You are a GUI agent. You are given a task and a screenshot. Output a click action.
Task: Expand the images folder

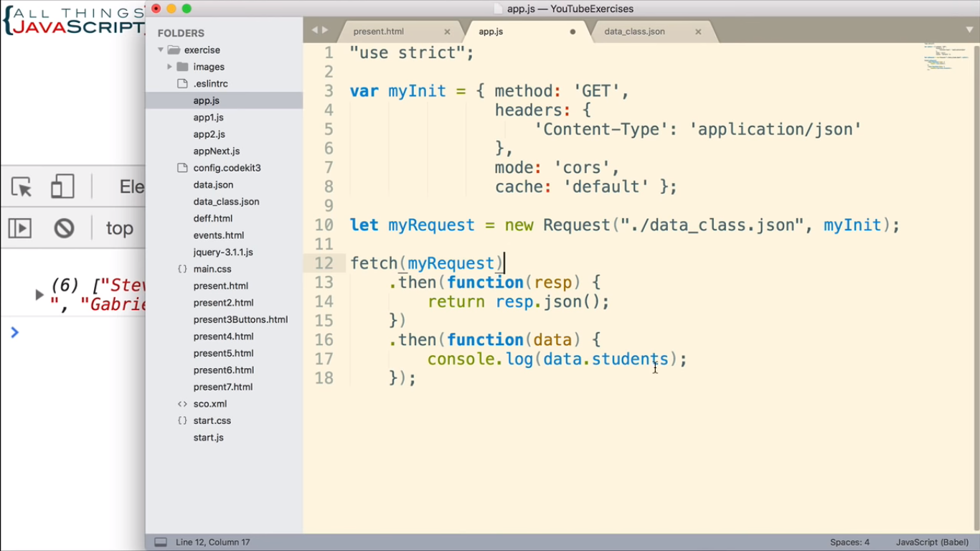coord(169,66)
